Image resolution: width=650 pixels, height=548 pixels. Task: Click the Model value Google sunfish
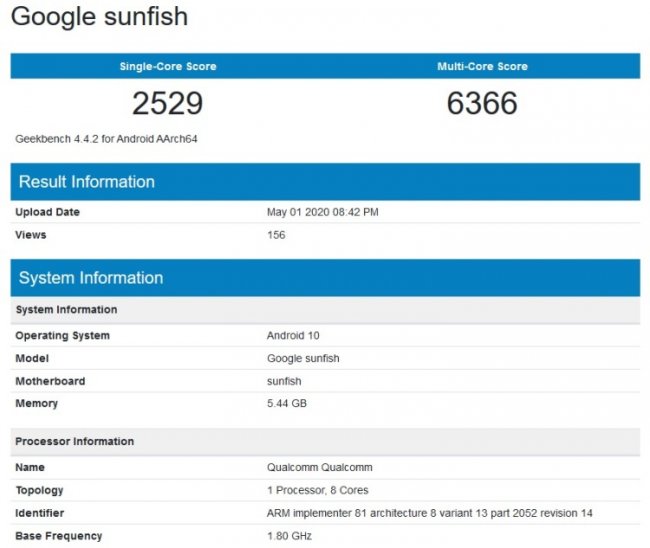(x=303, y=358)
